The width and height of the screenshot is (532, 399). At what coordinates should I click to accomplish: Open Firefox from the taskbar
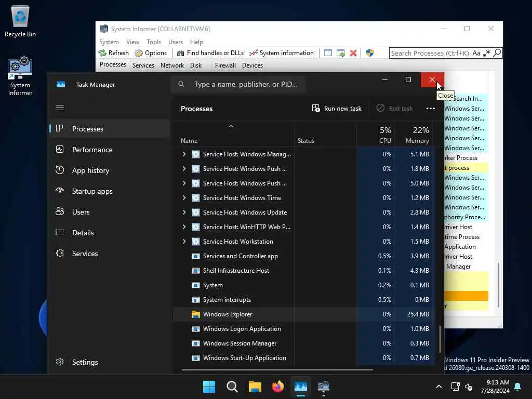coord(278,387)
